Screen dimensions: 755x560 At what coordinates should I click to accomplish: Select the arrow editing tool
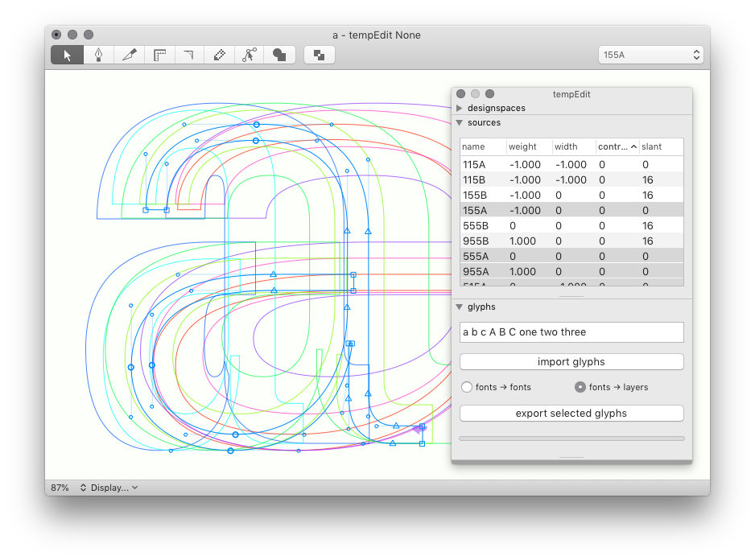(68, 55)
